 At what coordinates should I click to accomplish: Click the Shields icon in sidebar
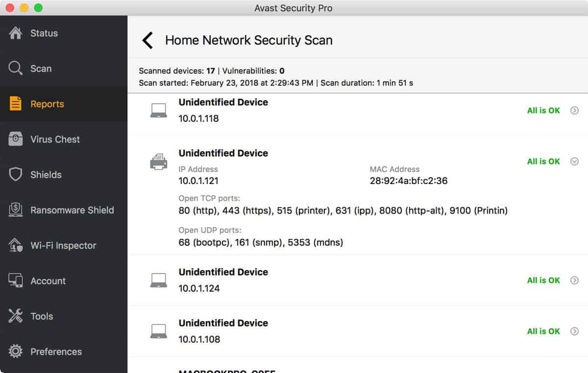(16, 175)
